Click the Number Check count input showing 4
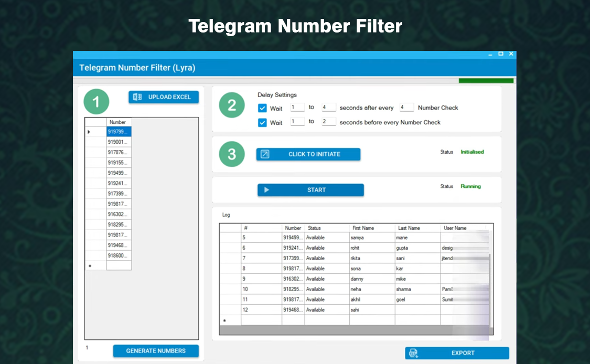 (406, 107)
